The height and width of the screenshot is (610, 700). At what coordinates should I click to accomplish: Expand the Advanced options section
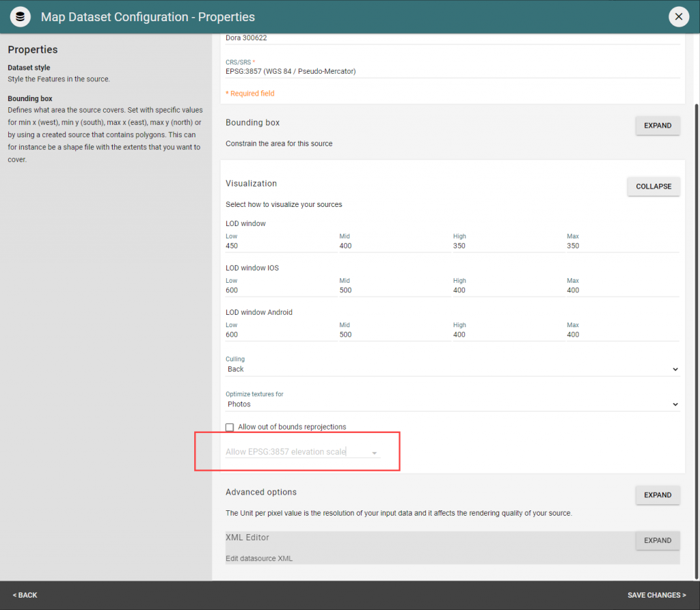click(657, 495)
